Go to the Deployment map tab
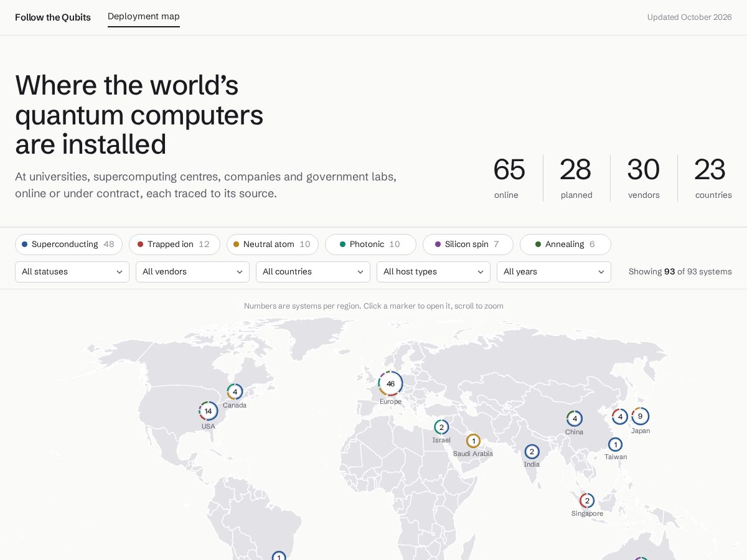Viewport: 747px width, 560px height. pos(144,17)
